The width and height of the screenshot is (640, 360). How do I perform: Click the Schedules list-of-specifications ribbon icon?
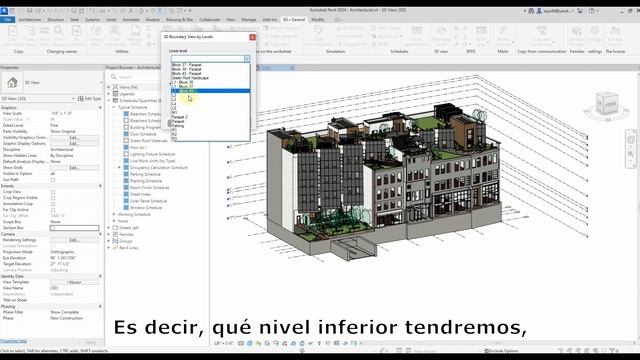pos(416,32)
